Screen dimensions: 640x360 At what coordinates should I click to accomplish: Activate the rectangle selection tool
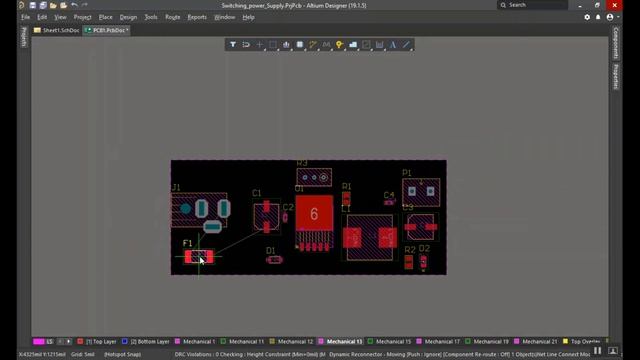coord(273,44)
